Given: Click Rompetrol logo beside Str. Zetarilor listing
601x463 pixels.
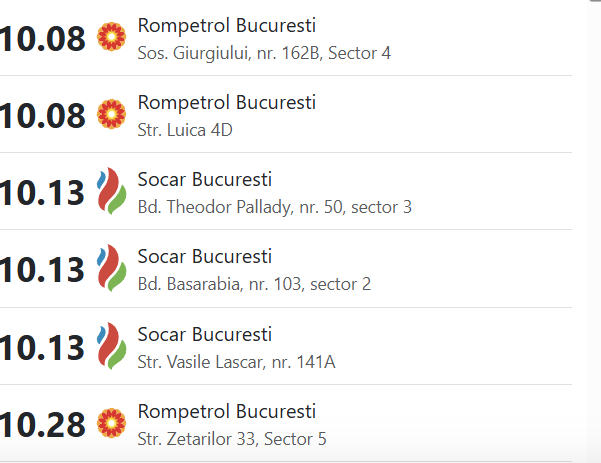Looking at the screenshot, I should point(111,424).
